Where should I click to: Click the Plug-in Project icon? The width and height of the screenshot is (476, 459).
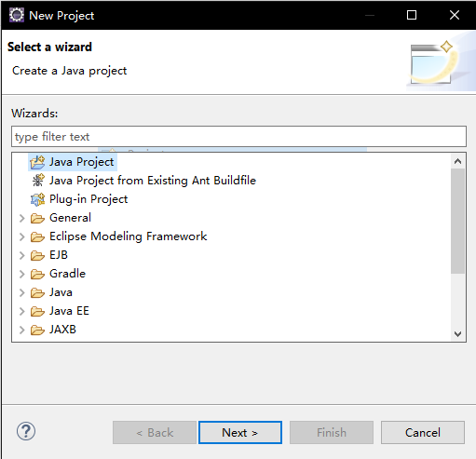point(37,199)
